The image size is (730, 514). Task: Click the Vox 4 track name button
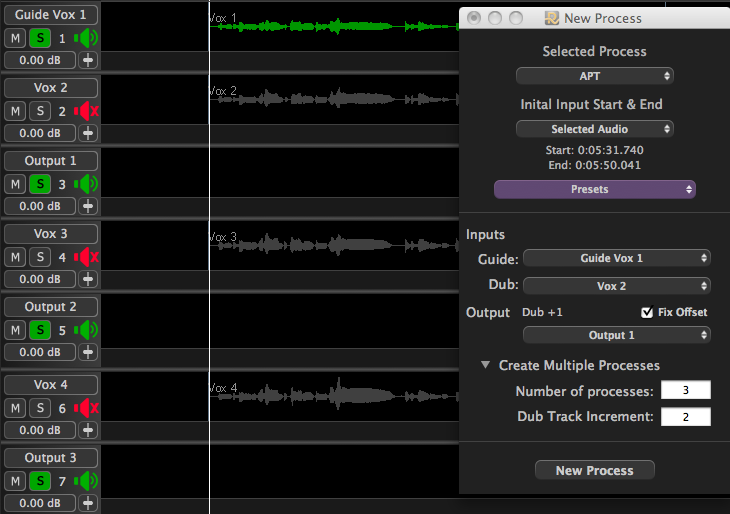point(51,385)
